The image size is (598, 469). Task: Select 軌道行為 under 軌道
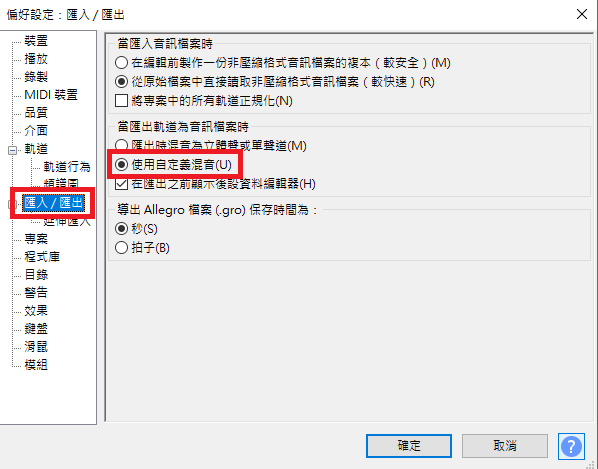(x=67, y=167)
